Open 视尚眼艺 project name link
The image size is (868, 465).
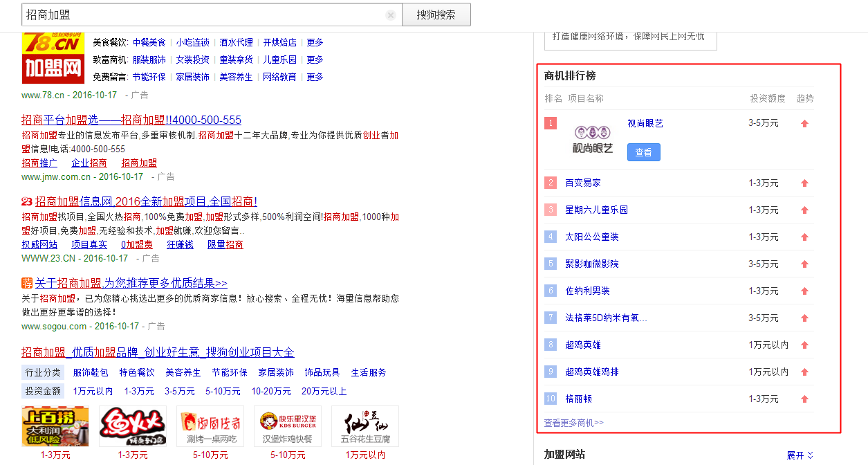[x=645, y=123]
